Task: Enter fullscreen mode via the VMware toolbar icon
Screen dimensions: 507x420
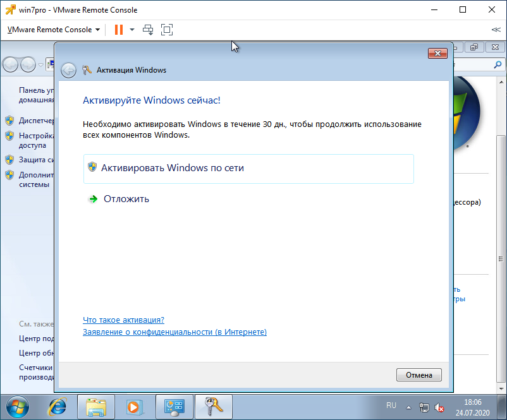Action: pos(166,29)
